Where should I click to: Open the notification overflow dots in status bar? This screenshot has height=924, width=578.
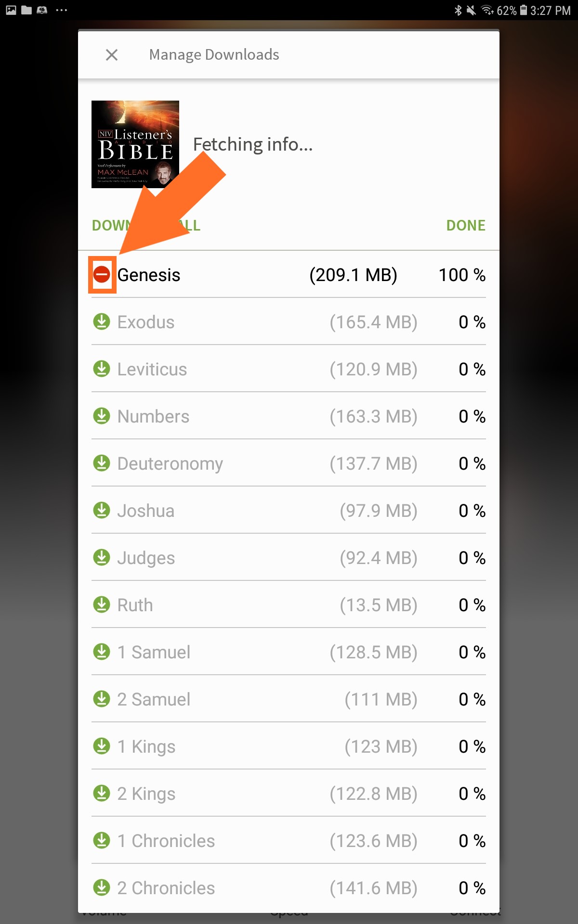point(62,10)
